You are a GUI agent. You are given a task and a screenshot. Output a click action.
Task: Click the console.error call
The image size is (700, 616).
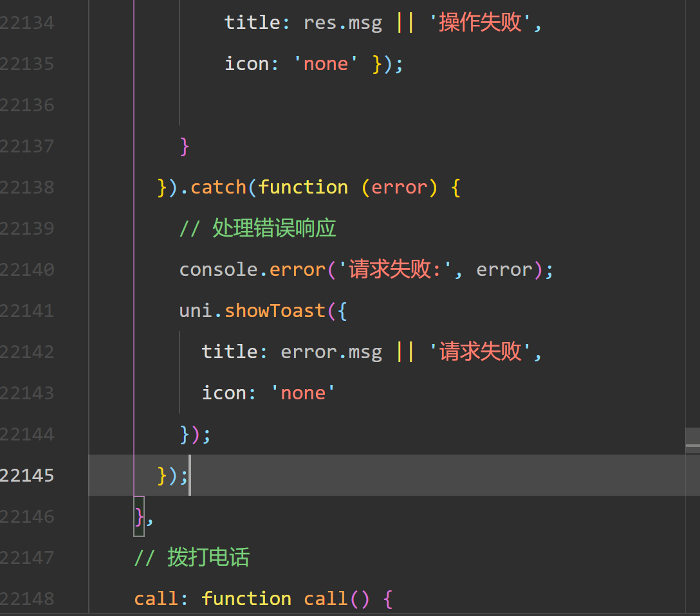click(252, 270)
